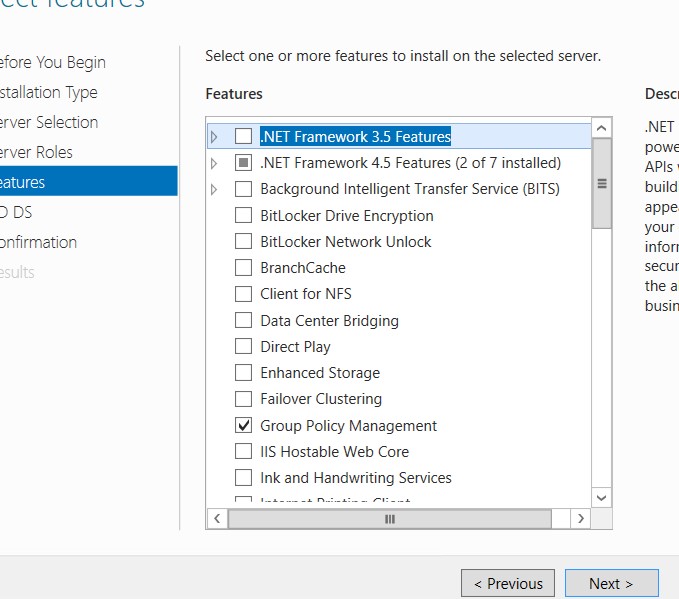Select the Enhanced Storage label
The width and height of the screenshot is (679, 599).
click(320, 373)
